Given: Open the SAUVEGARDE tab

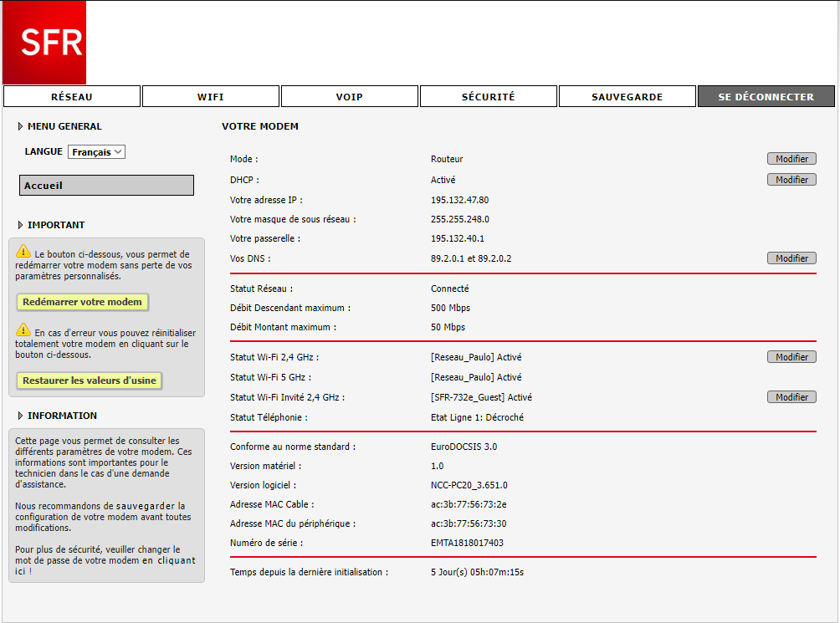Looking at the screenshot, I should coord(627,97).
